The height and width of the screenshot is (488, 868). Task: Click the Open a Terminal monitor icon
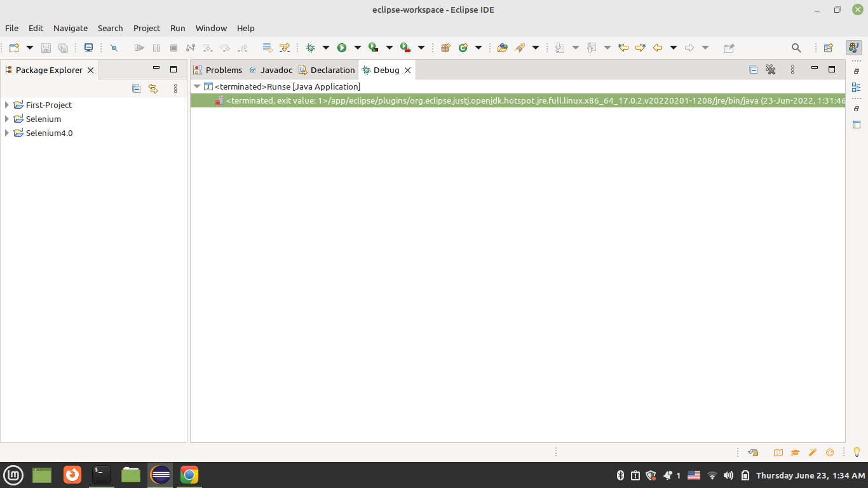[x=89, y=48]
